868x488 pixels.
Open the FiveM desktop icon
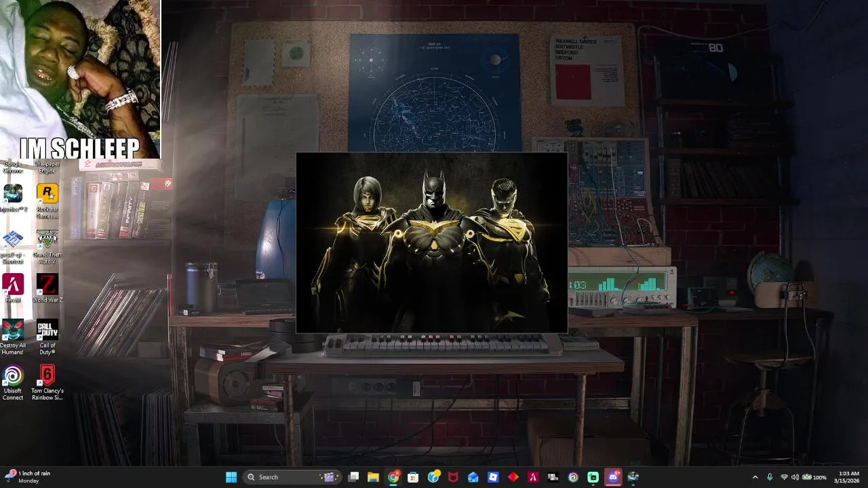click(x=13, y=289)
